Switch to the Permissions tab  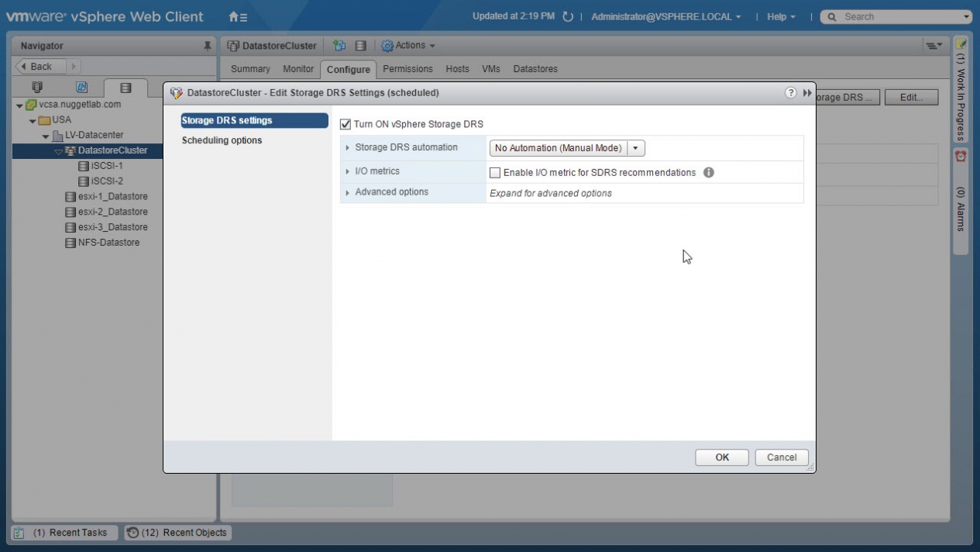point(407,69)
